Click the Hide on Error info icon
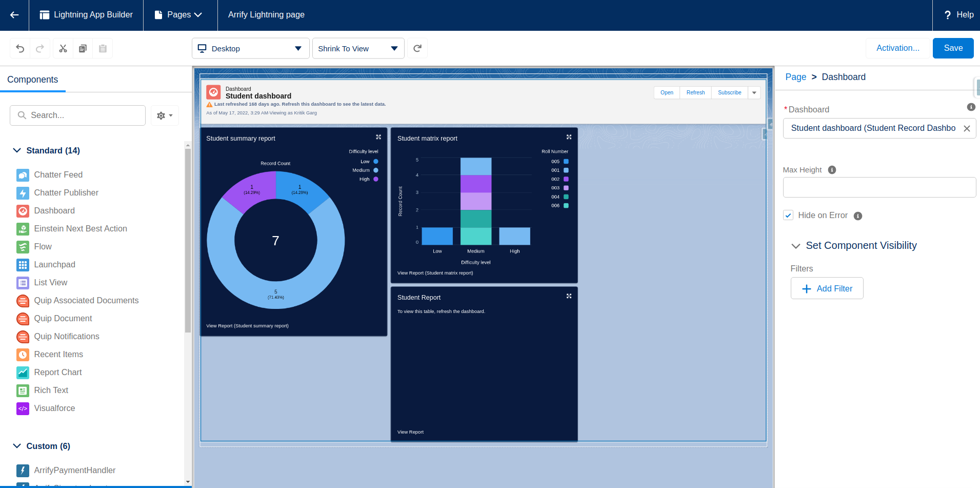This screenshot has height=488, width=980. click(x=858, y=216)
